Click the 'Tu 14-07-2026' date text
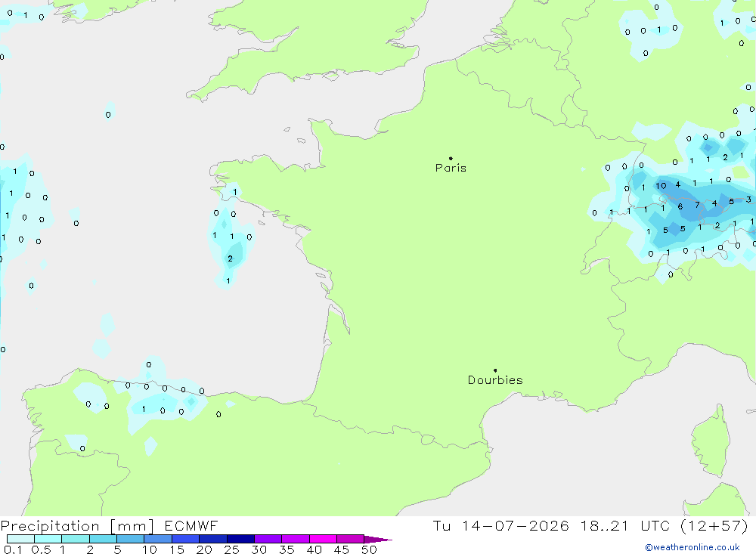 [x=500, y=525]
